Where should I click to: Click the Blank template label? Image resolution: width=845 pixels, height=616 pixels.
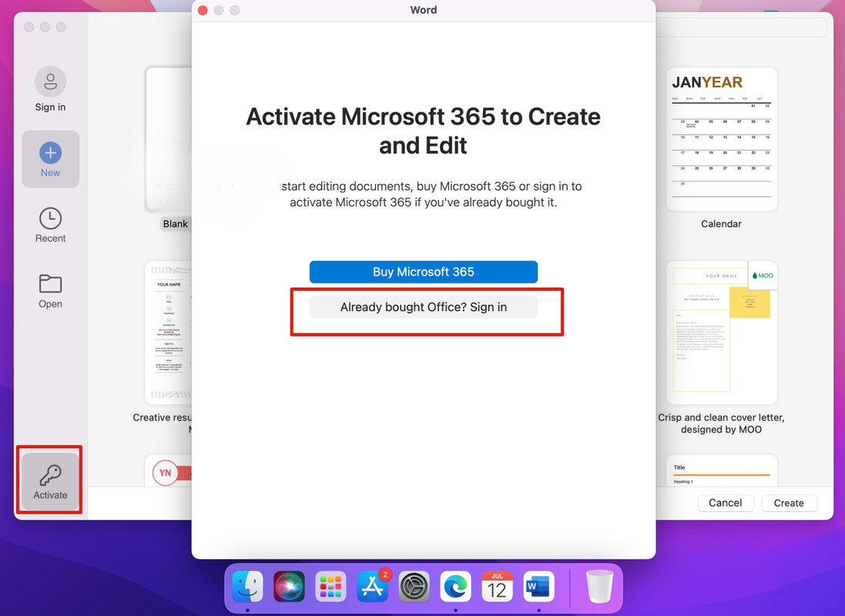tap(175, 223)
